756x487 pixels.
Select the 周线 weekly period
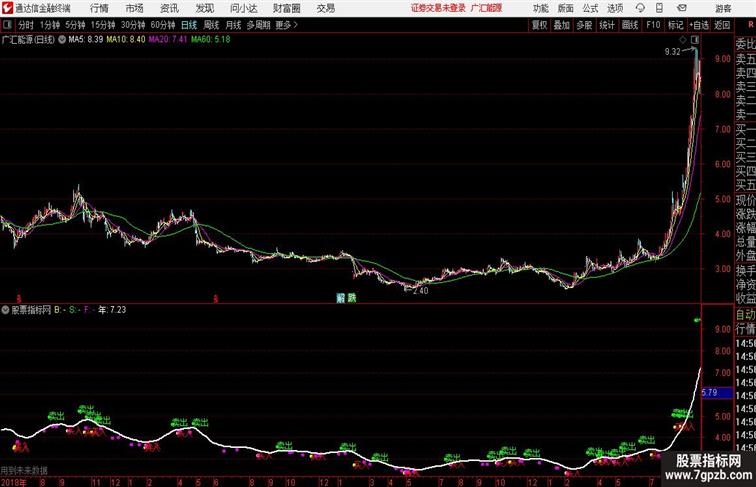211,25
